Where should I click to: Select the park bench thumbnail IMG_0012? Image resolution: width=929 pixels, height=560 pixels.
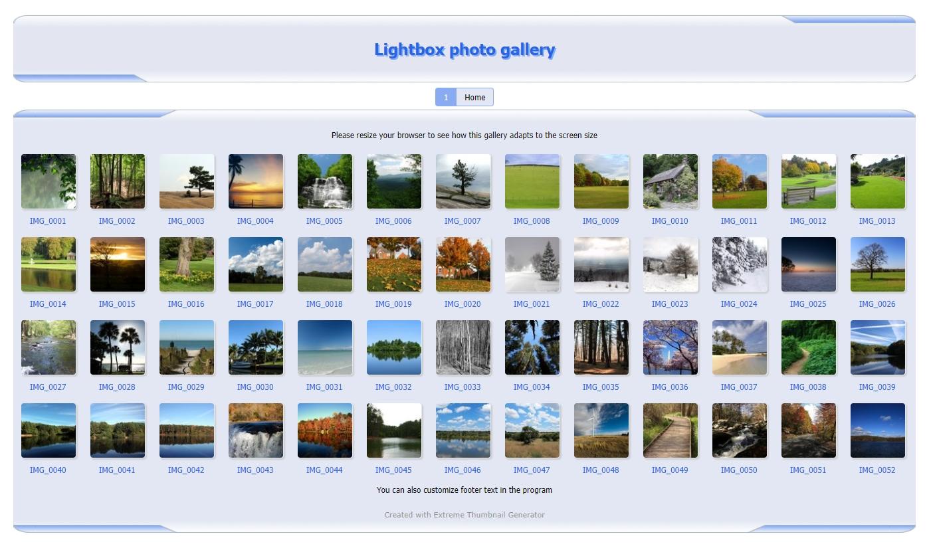point(809,181)
